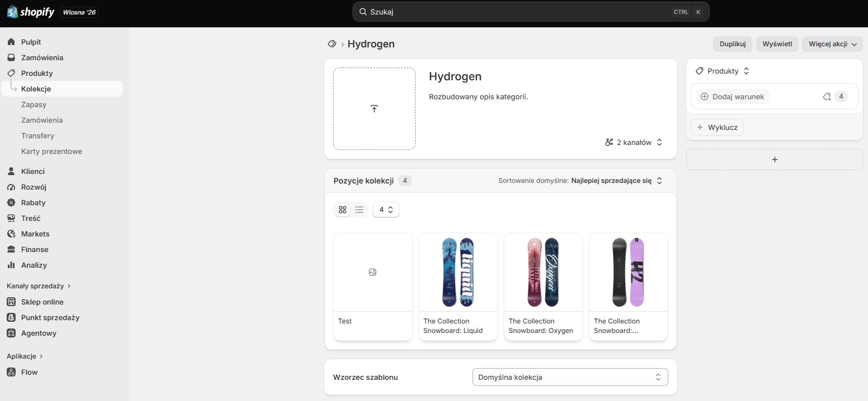Image resolution: width=868 pixels, height=401 pixels.
Task: Open Kolekcje in sidebar
Action: pyautogui.click(x=61, y=89)
